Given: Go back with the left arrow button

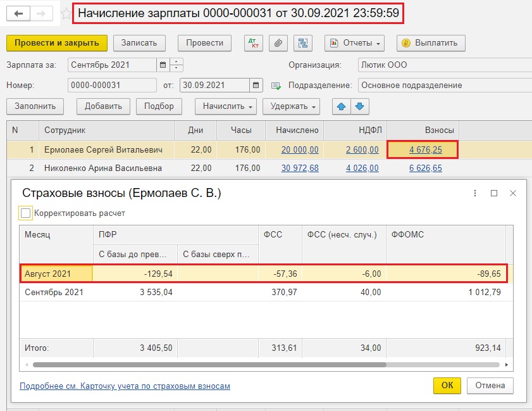Looking at the screenshot, I should click(x=18, y=13).
